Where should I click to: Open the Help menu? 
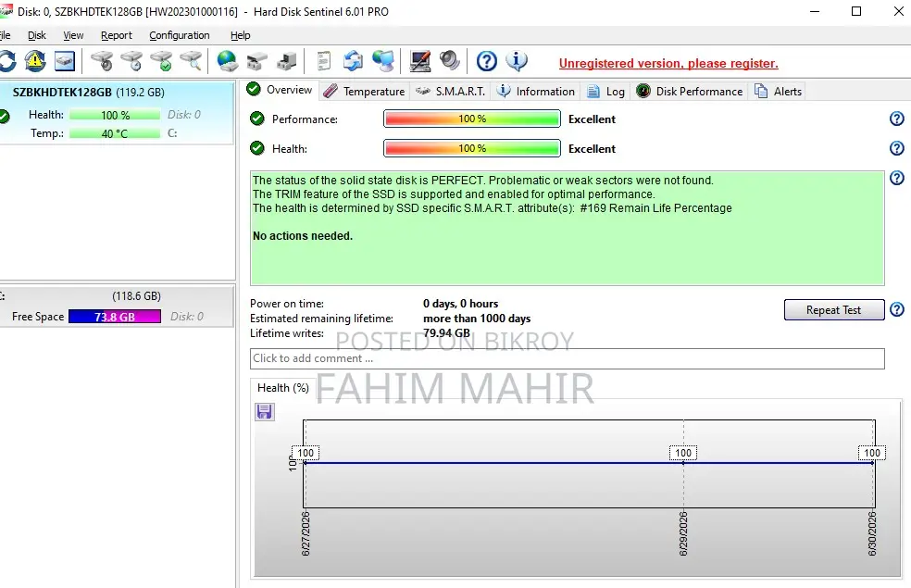[x=240, y=35]
